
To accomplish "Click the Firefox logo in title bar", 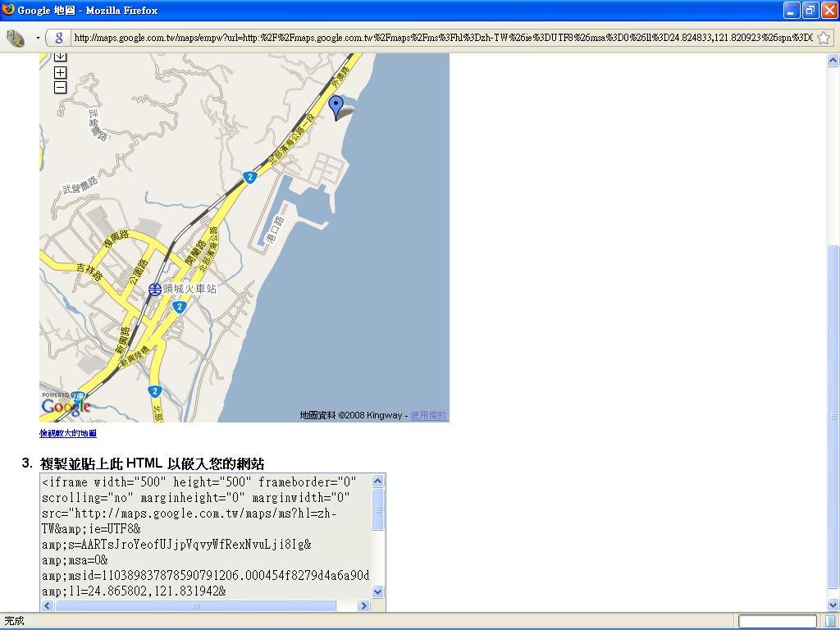I will pyautogui.click(x=8, y=10).
